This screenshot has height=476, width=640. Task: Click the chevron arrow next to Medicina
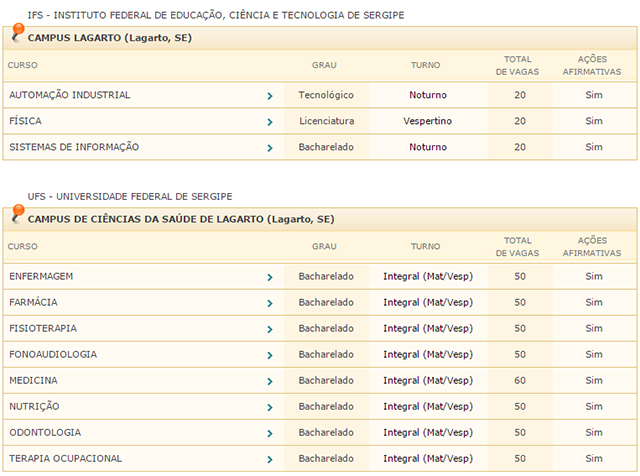(270, 382)
